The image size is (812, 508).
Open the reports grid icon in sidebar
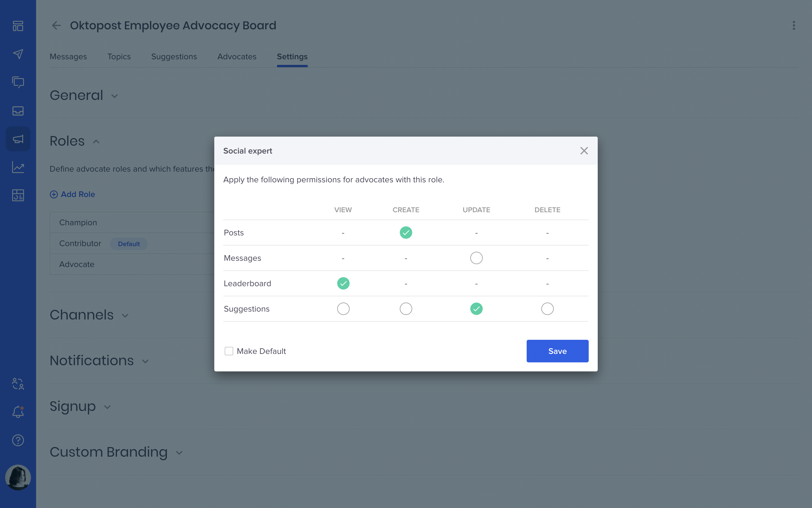tap(18, 195)
